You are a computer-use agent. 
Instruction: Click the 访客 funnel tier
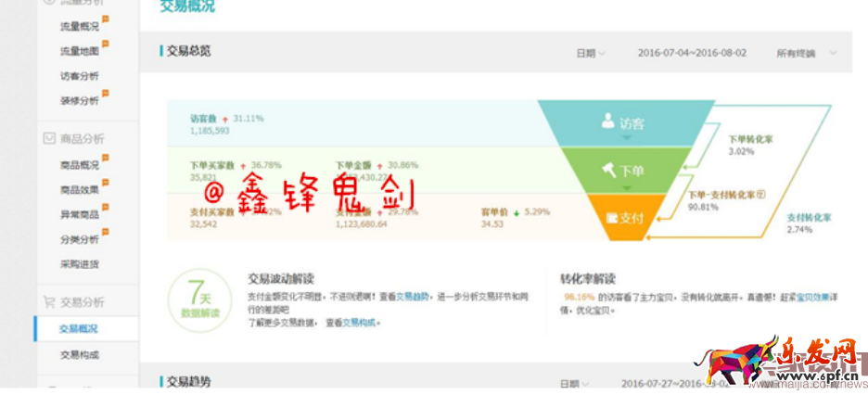626,122
